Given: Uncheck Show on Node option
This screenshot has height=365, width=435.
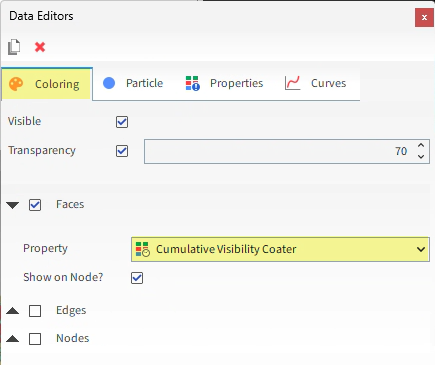Looking at the screenshot, I should (x=137, y=278).
